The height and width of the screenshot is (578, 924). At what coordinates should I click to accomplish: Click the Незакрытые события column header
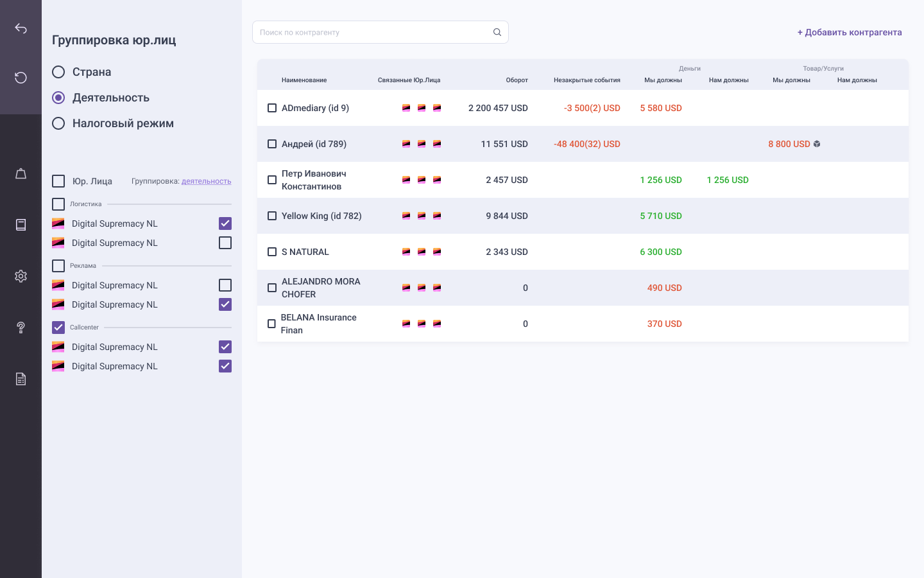click(587, 80)
